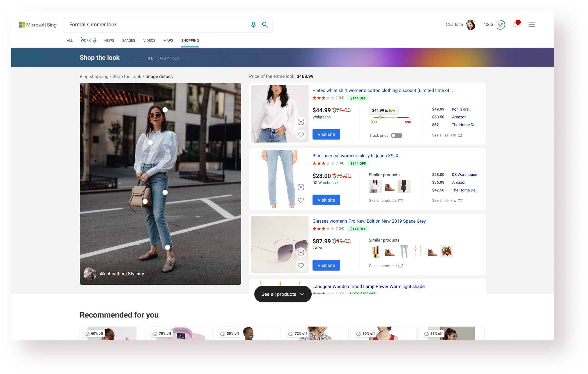This screenshot has width=588, height=374.
Task: Open the hamburger menu
Action: (531, 25)
